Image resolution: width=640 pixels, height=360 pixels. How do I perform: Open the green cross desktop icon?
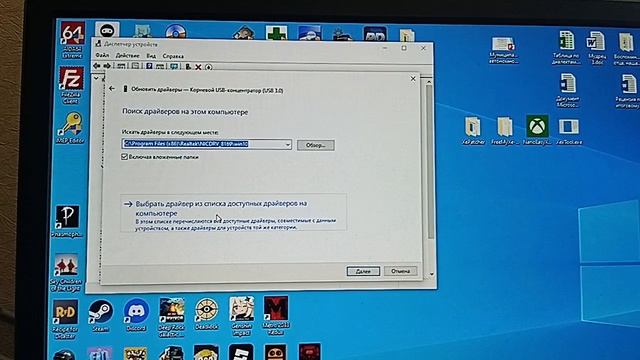(276, 33)
